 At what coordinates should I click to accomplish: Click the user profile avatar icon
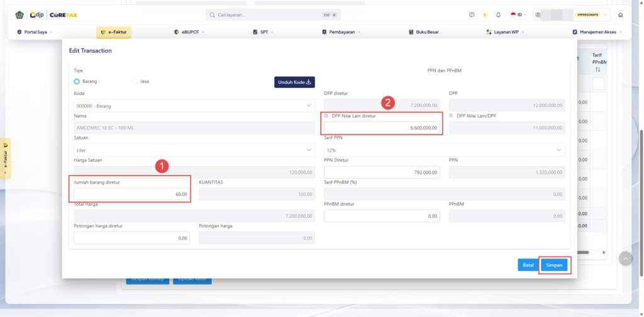point(538,15)
